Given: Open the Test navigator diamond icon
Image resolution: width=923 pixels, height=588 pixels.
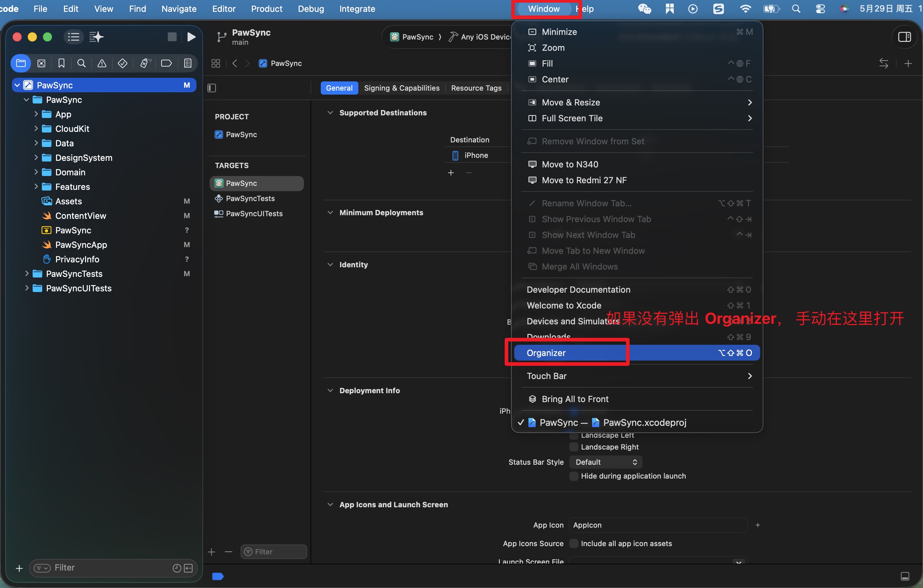Looking at the screenshot, I should (x=123, y=63).
